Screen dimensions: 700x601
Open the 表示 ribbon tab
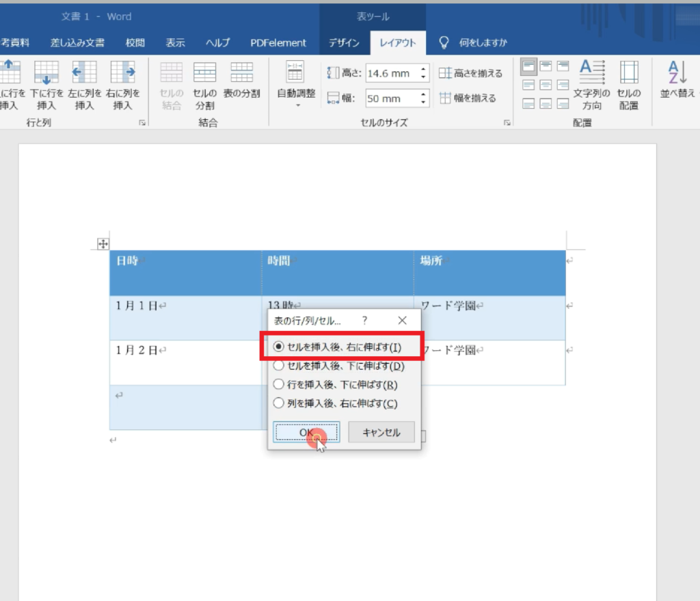[175, 42]
